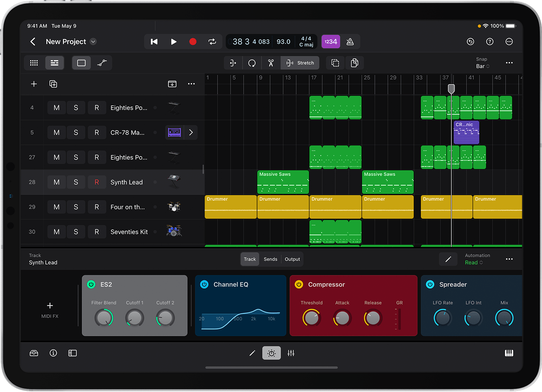542x392 pixels.
Task: Open the Browser from the bottom bar
Action: [x=34, y=353]
